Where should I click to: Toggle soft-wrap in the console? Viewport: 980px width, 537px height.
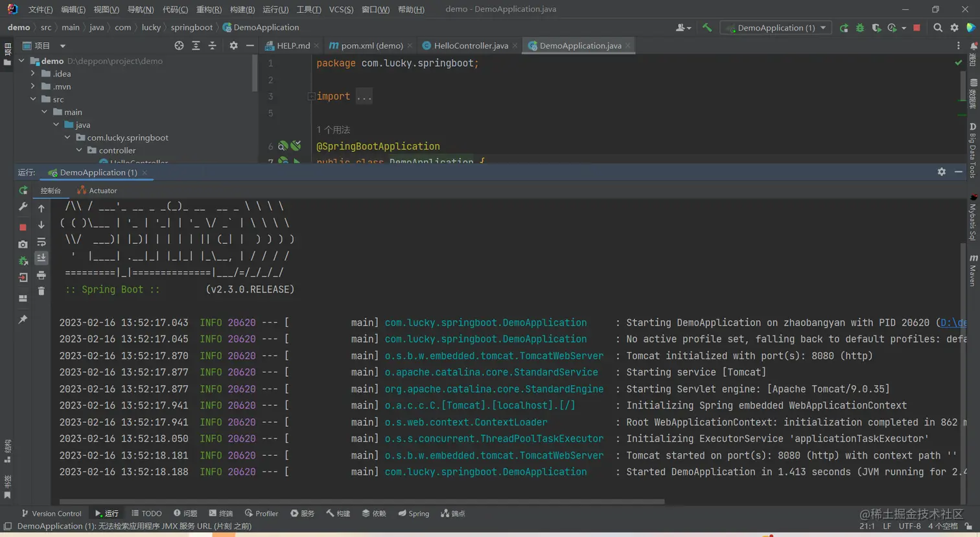pos(41,242)
